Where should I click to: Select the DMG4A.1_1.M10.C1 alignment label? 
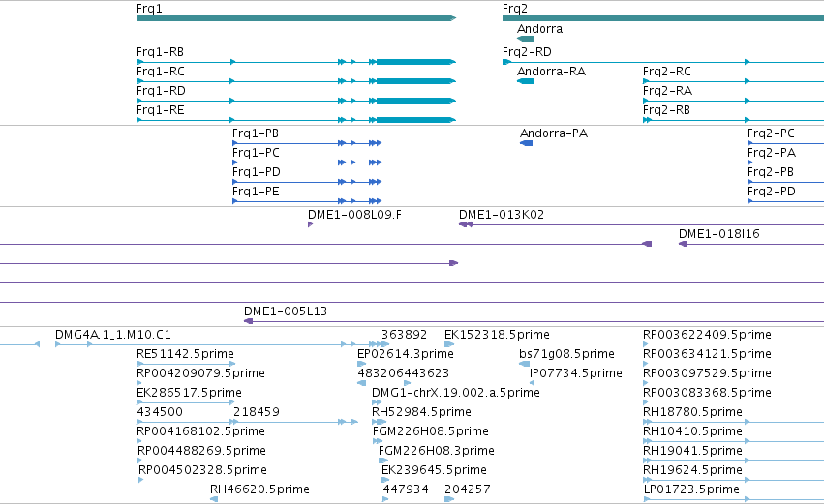[113, 335]
